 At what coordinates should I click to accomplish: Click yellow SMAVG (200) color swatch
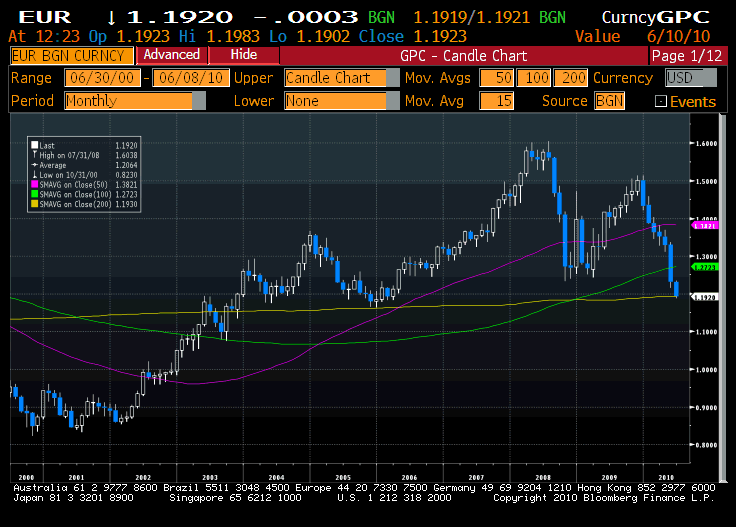pyautogui.click(x=33, y=204)
